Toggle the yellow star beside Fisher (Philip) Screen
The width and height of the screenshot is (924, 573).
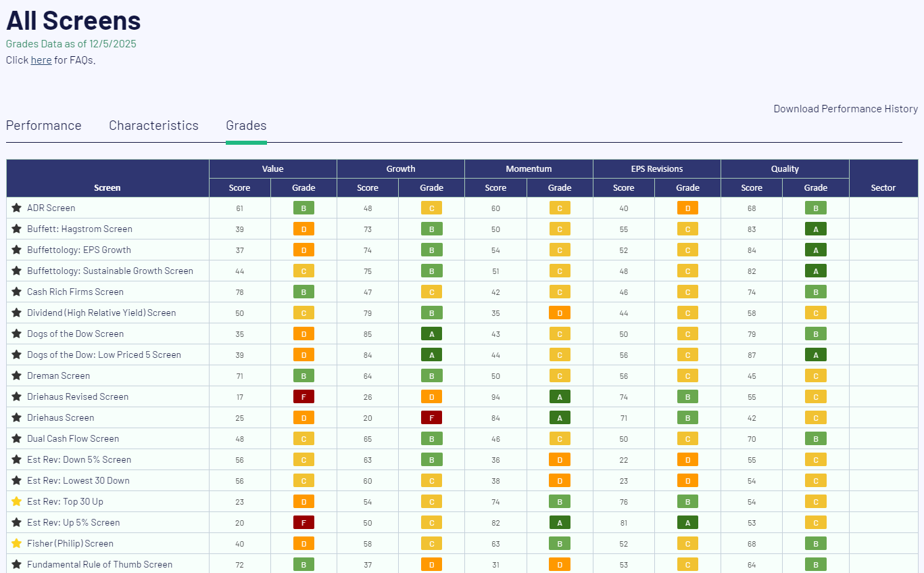[x=17, y=543]
